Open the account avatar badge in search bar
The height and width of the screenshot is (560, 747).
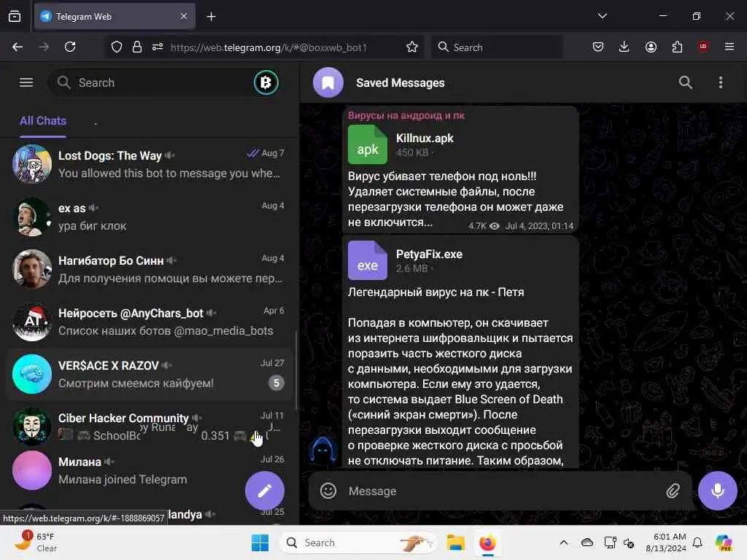[266, 82]
